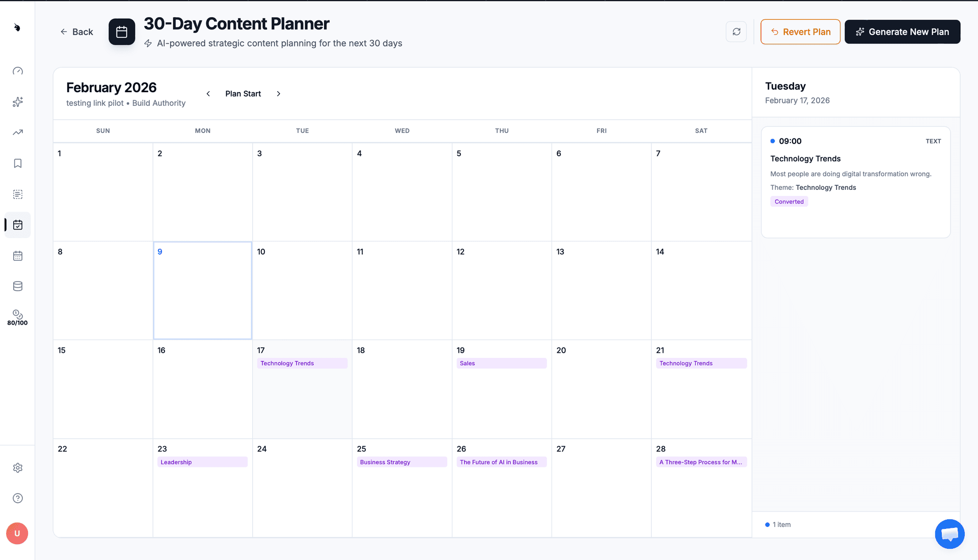
Task: Open the bookmark sidebar icon
Action: click(x=18, y=163)
